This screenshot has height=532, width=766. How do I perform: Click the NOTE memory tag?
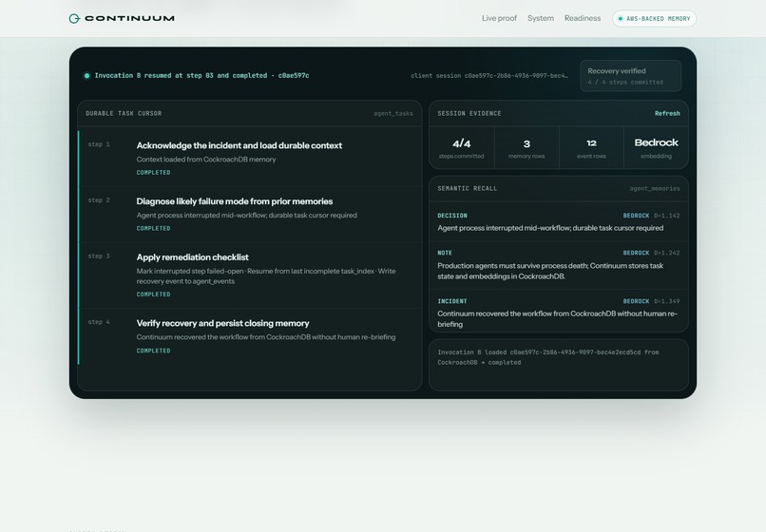click(445, 253)
